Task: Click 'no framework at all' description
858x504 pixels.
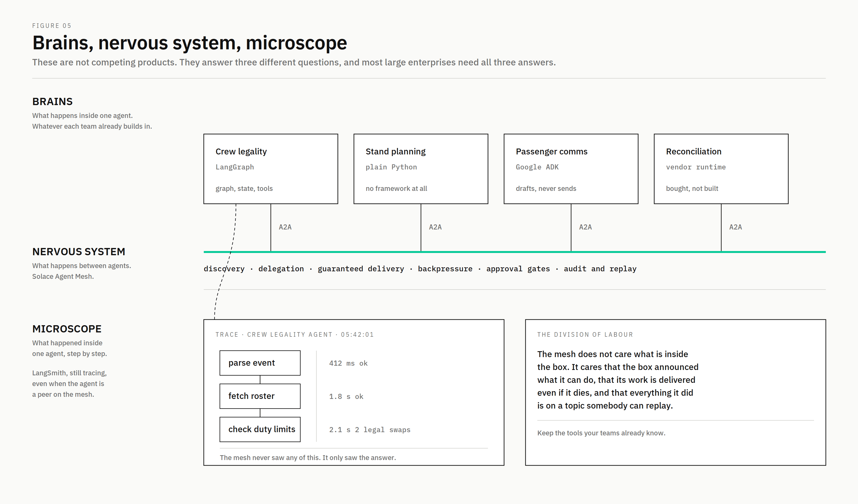Action: pos(396,189)
